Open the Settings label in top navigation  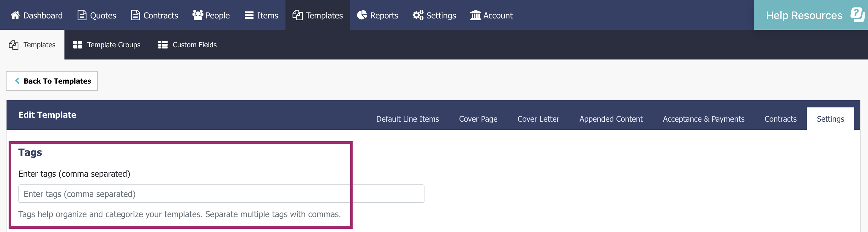coord(441,15)
